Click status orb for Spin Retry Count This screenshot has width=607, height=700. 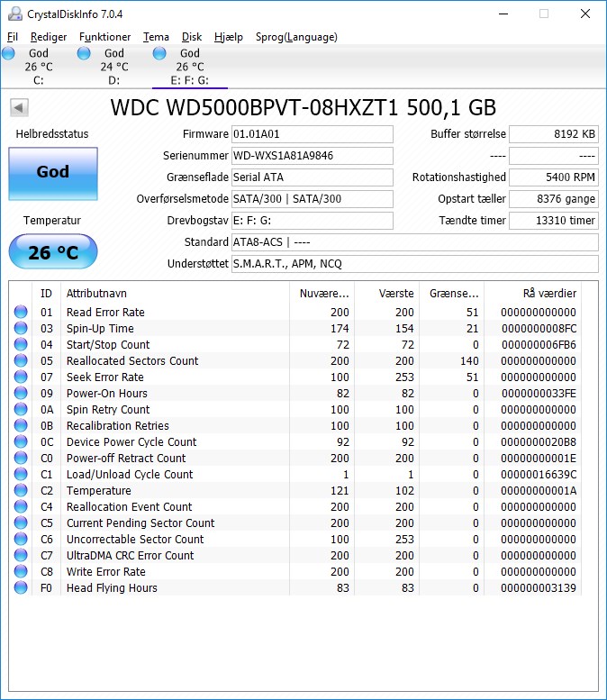[x=21, y=409]
